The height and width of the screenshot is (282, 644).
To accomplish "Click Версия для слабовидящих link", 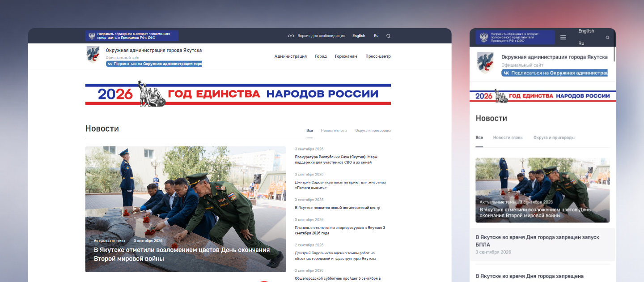I will pos(321,36).
